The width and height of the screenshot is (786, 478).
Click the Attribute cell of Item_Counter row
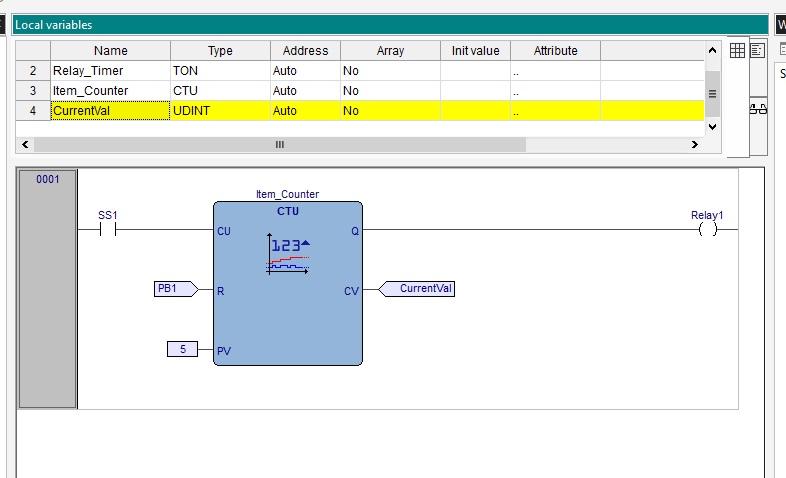coord(555,91)
